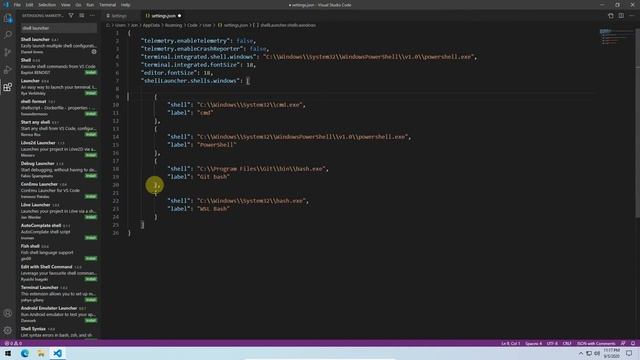This screenshot has height=360, width=640.
Task: Open the Run and Debug view
Action: [8, 69]
